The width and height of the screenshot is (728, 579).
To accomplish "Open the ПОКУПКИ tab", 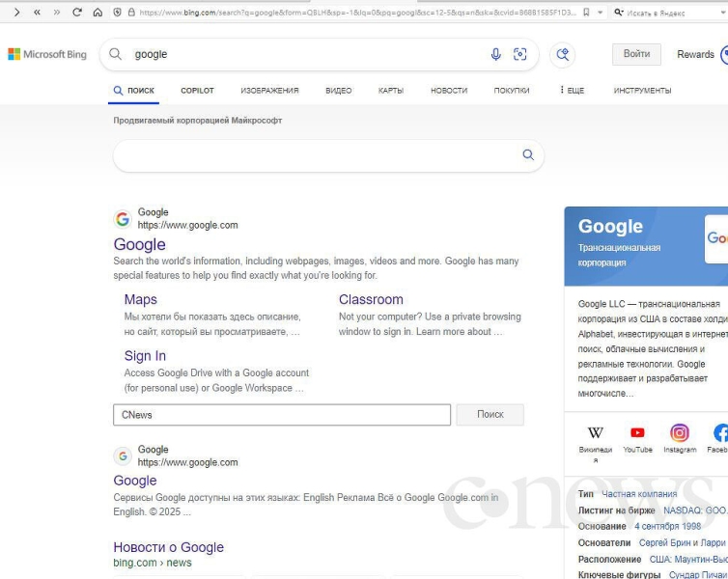I will (512, 91).
